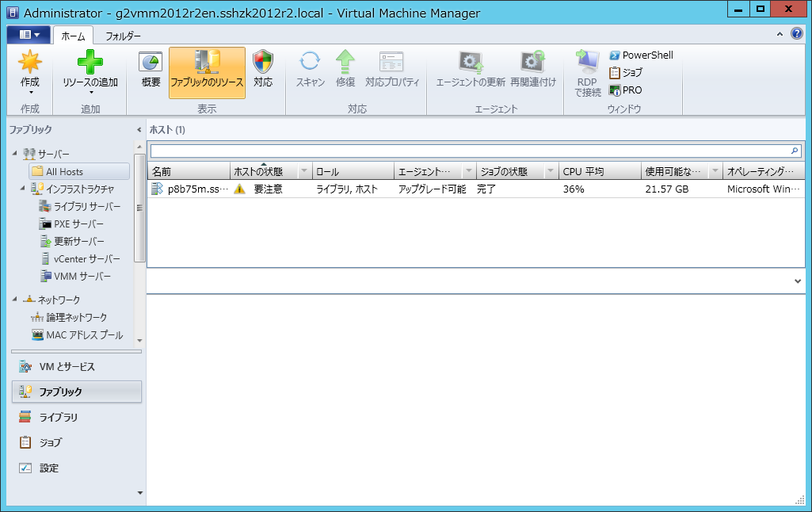812x512 pixels.
Task: Collapse the サーバー tree node
Action: click(x=14, y=154)
